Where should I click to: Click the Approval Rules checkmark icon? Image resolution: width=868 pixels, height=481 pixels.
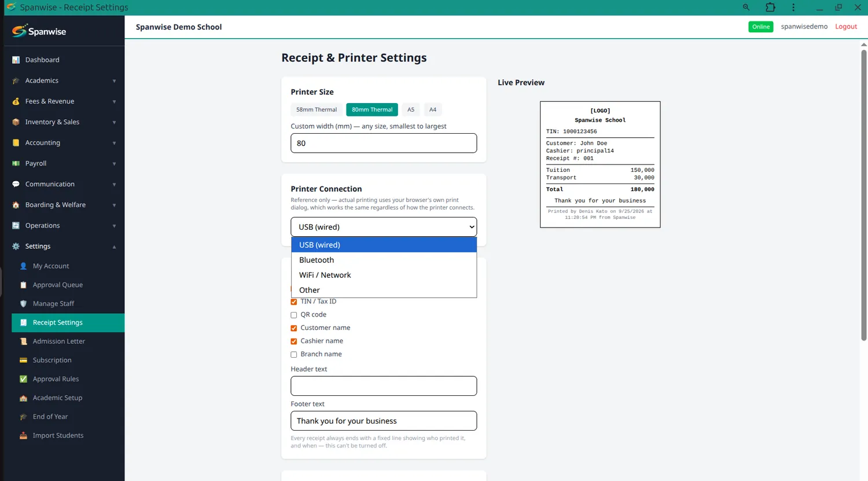[x=23, y=379]
